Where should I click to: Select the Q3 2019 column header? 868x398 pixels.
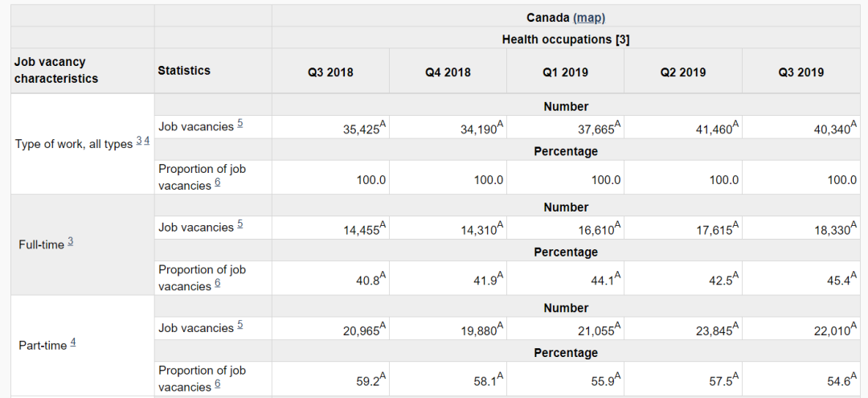click(x=800, y=72)
